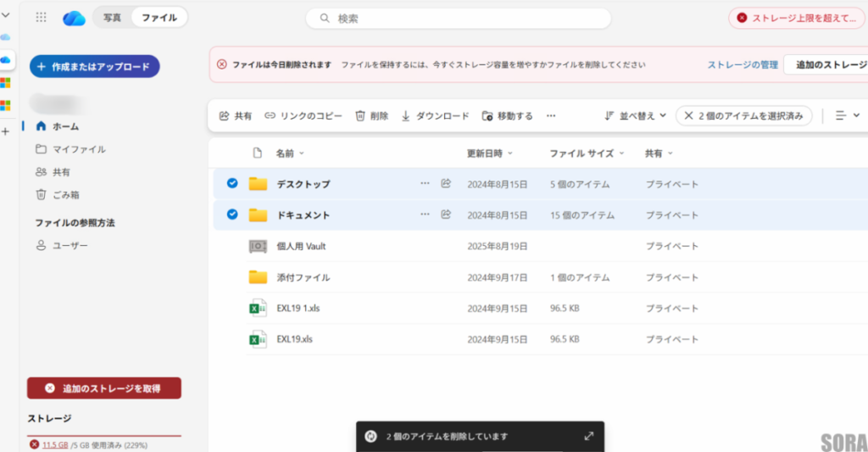This screenshot has height=452, width=868.
Task: Click the 削除 trash toolbar button
Action: (371, 115)
